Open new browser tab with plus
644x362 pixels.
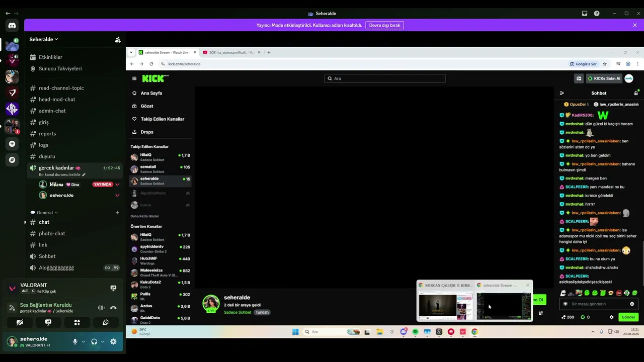pos(269,52)
